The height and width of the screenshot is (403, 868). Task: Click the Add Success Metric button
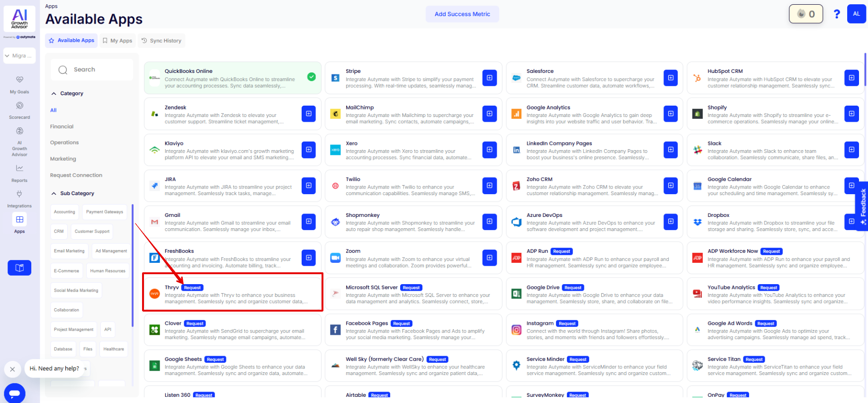coord(462,14)
